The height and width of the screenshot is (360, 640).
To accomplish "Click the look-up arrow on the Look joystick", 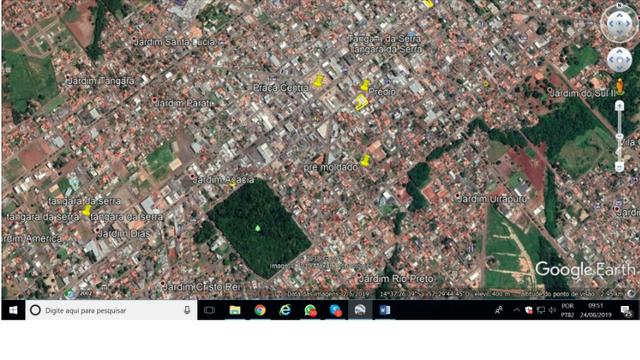I will [619, 15].
